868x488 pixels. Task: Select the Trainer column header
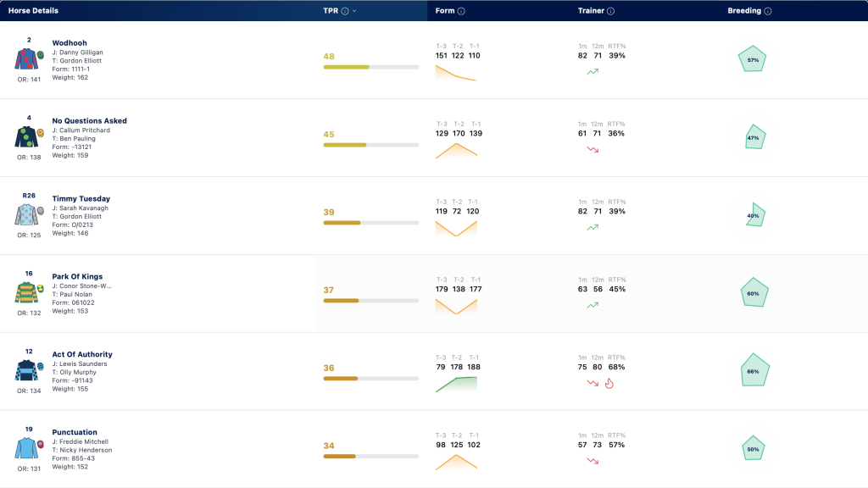coord(591,10)
